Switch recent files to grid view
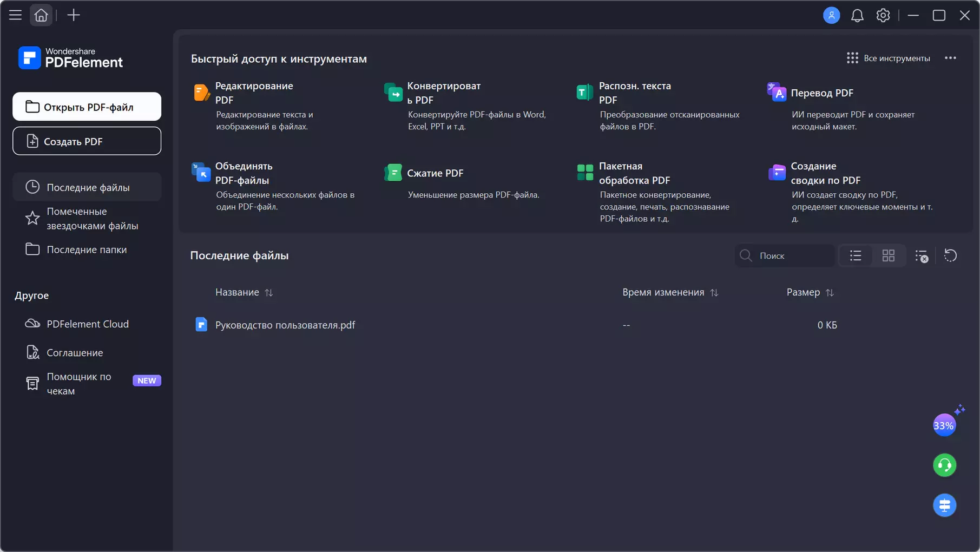This screenshot has width=980, height=552. click(889, 255)
